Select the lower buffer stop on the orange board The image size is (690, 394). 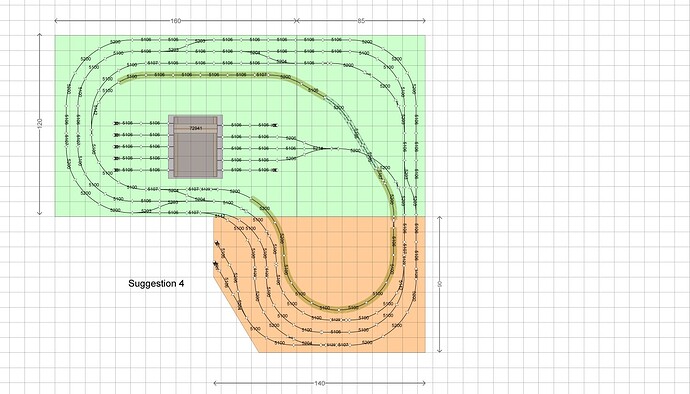215,264
